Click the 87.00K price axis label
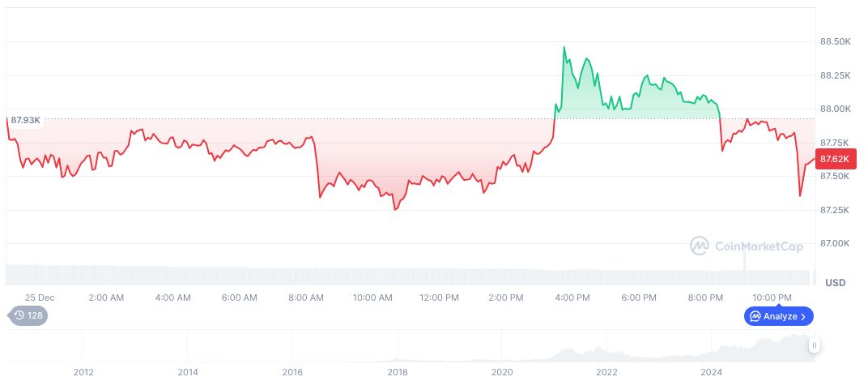Image resolution: width=868 pixels, height=381 pixels. click(x=835, y=243)
